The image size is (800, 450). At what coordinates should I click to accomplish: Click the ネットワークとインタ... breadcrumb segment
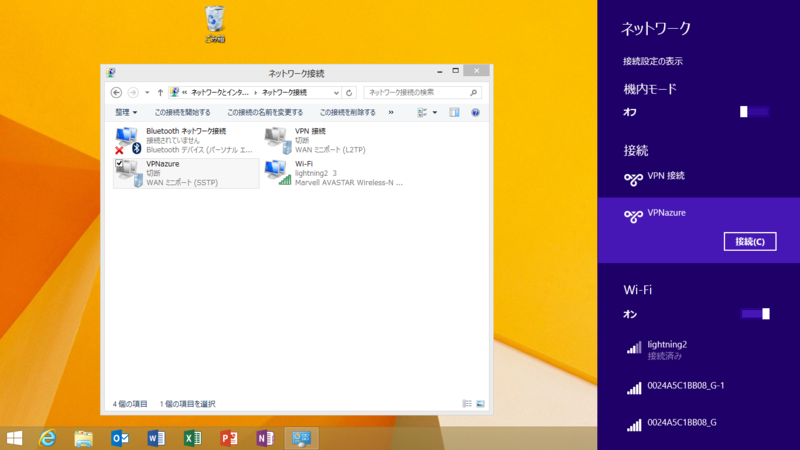tap(220, 92)
